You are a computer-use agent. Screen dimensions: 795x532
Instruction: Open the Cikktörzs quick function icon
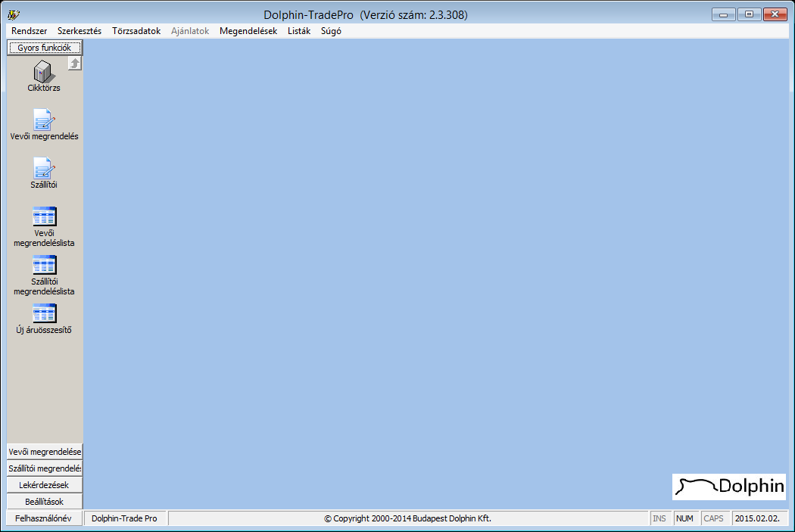(43, 72)
